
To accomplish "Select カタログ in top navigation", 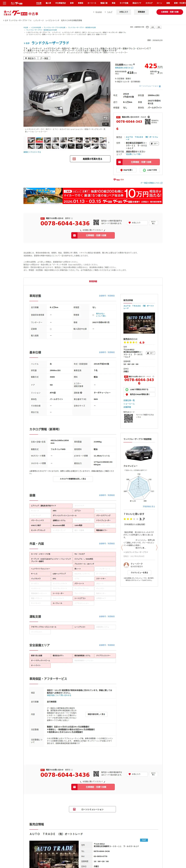I will [x=149, y=3].
